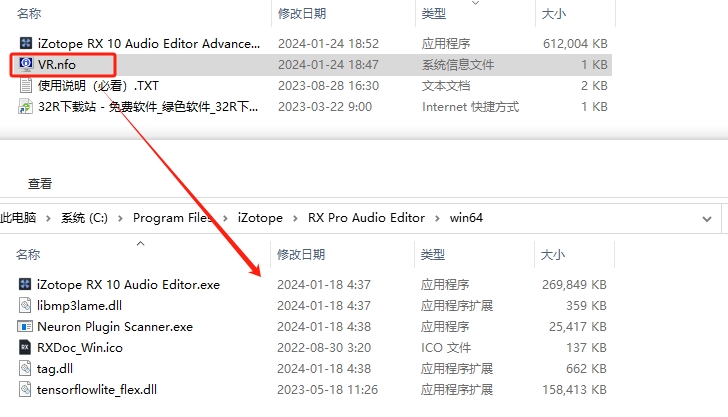The width and height of the screenshot is (728, 417).
Task: Go to Program Files in the address bar
Action: (172, 218)
